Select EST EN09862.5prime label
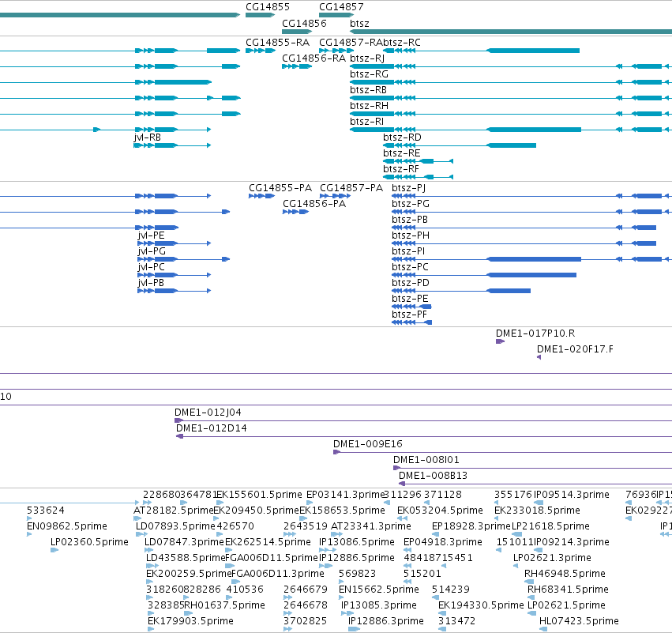672x633 pixels. coord(67,526)
